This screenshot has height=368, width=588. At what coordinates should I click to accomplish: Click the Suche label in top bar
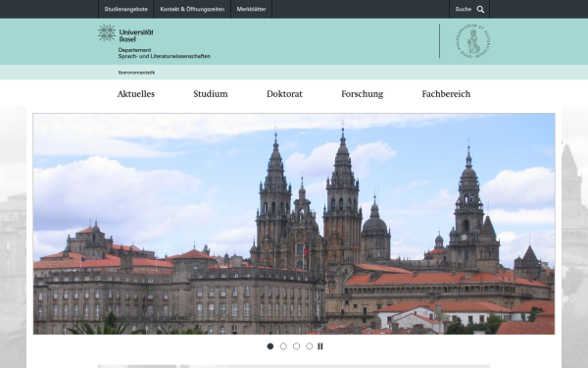click(464, 10)
